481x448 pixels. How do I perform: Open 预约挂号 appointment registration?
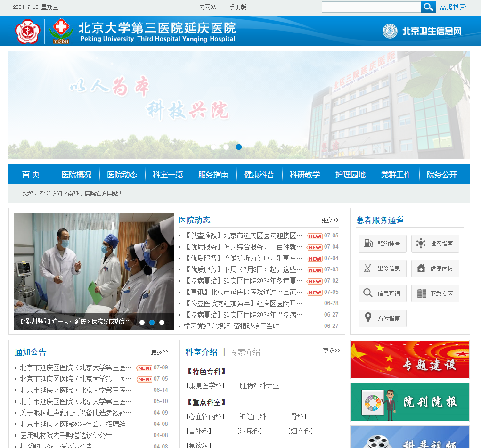pyautogui.click(x=383, y=244)
